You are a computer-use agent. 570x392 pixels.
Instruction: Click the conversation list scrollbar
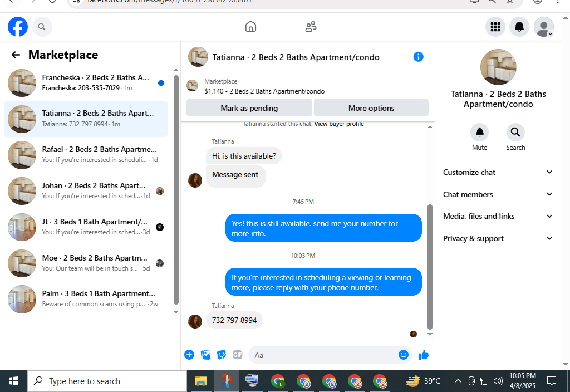[176, 189]
